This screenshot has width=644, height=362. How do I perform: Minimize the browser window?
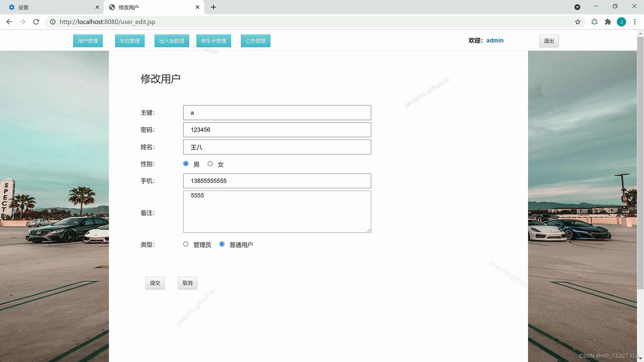[596, 6]
